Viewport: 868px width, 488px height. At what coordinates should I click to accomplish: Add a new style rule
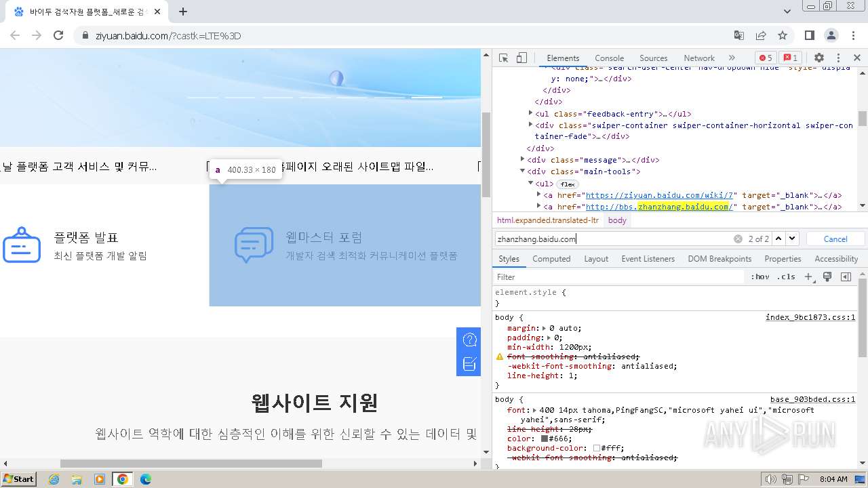(808, 277)
